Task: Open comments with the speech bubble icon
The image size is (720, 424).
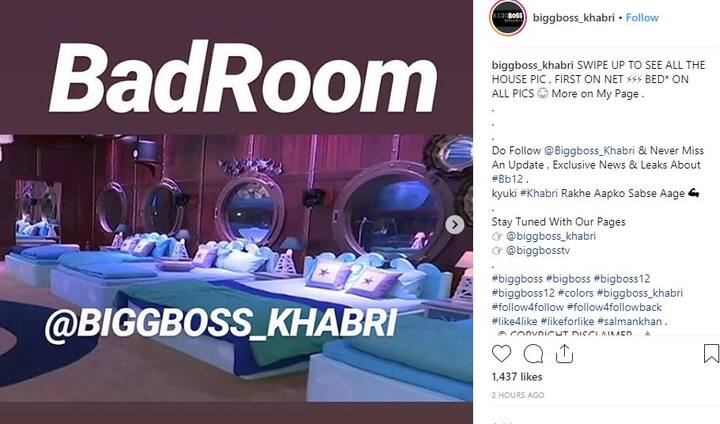Action: click(533, 354)
